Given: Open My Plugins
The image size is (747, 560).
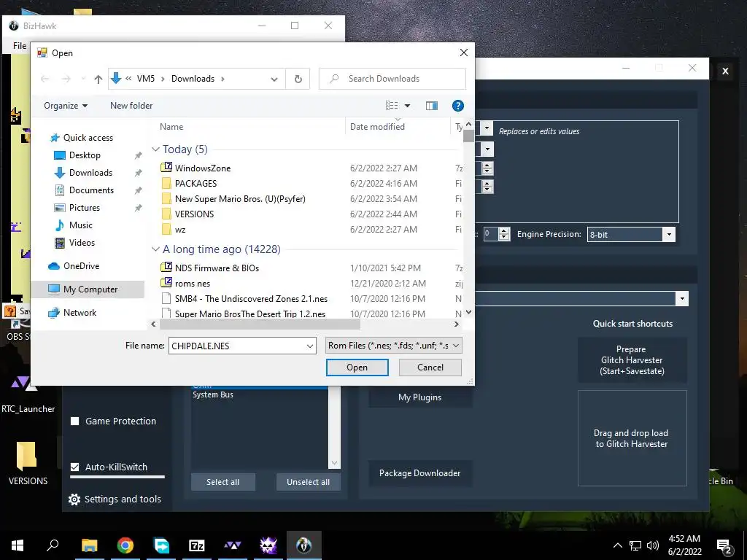Looking at the screenshot, I should pyautogui.click(x=420, y=397).
